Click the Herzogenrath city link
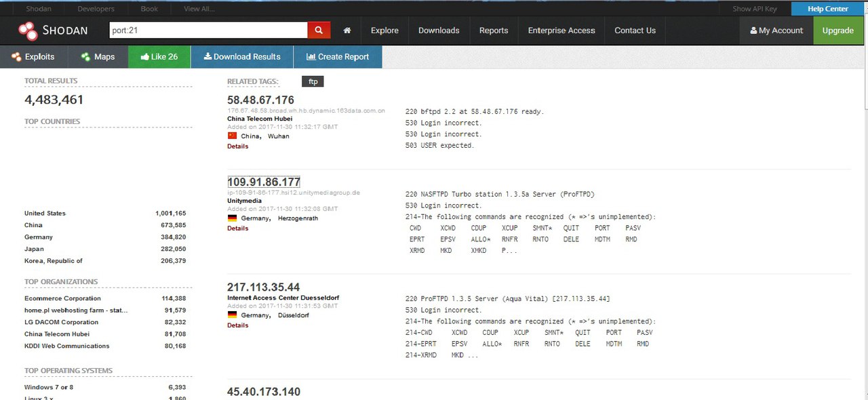 click(298, 218)
